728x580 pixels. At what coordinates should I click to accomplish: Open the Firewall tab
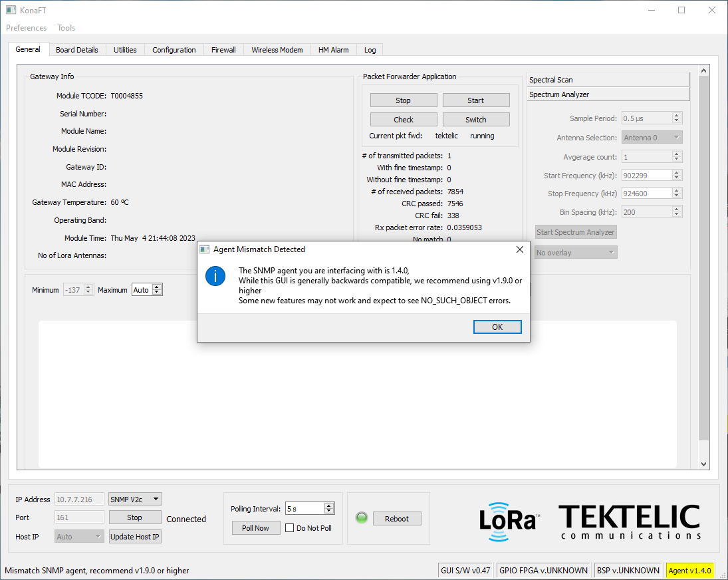click(x=223, y=50)
